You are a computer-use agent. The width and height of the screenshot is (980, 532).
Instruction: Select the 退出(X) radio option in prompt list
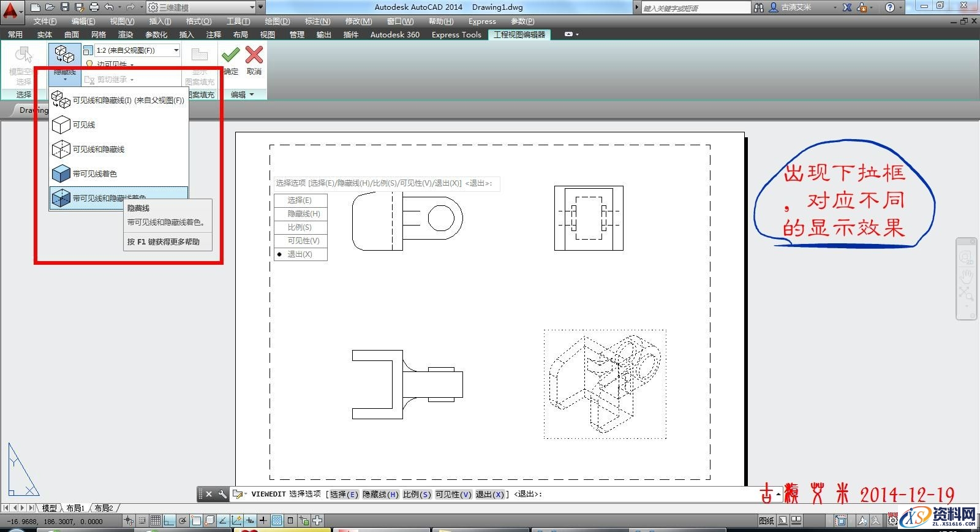pyautogui.click(x=300, y=254)
